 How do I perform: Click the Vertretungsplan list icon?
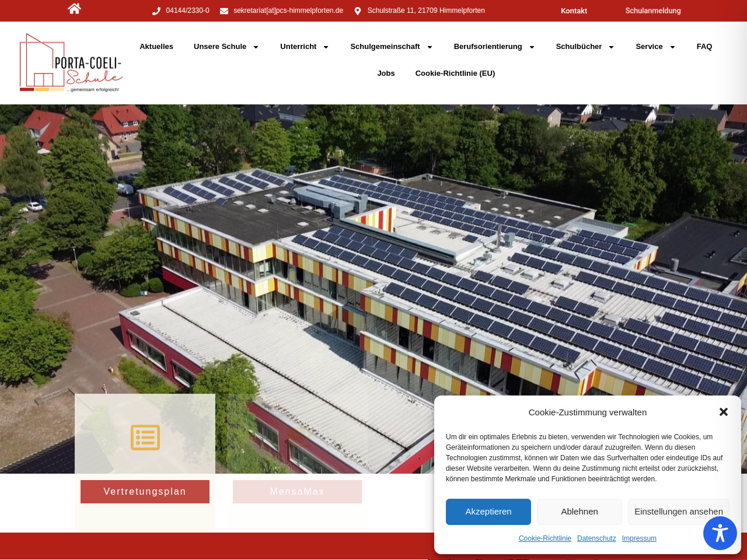click(x=145, y=437)
